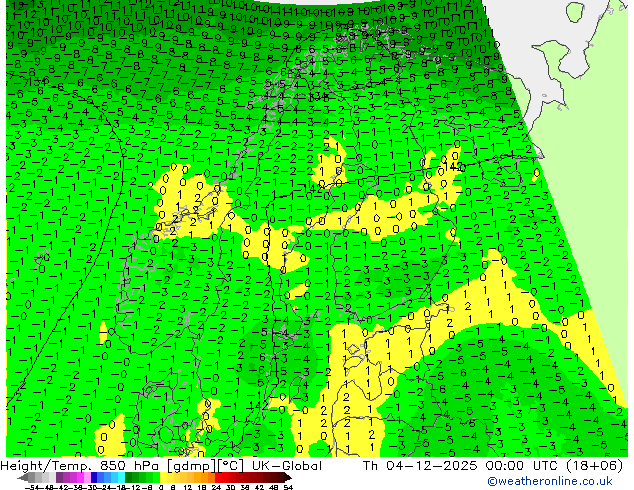
Task: Click the cyan legend swatch
Action: coord(121,477)
